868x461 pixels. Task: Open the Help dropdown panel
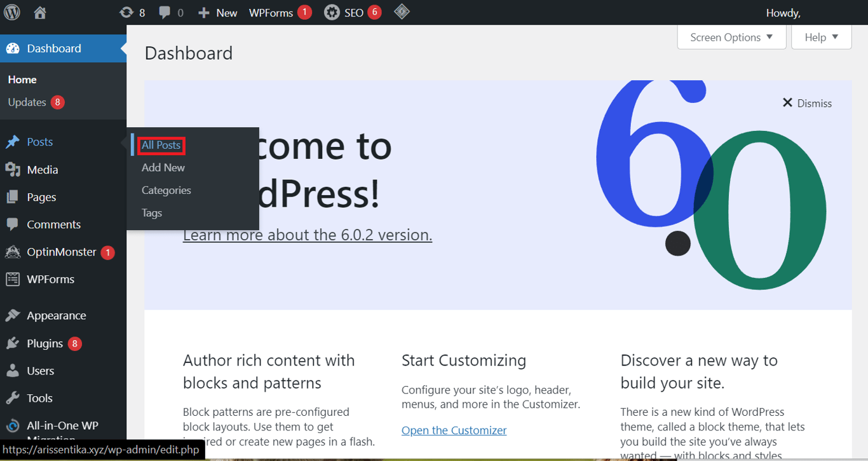tap(820, 37)
